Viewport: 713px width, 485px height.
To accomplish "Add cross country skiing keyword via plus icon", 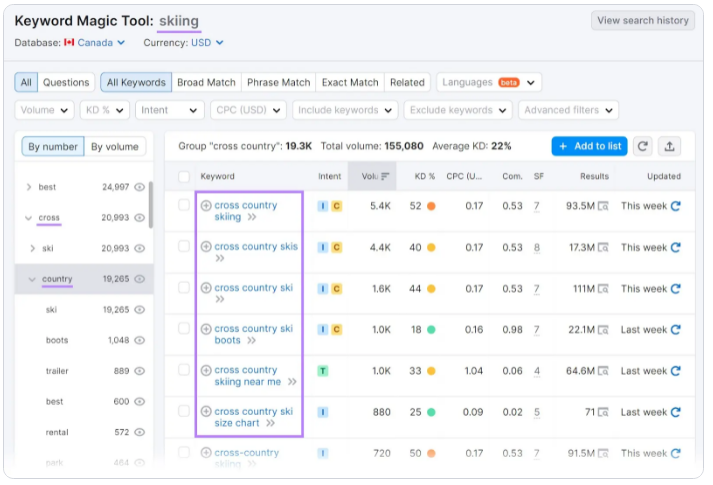I will pos(206,205).
